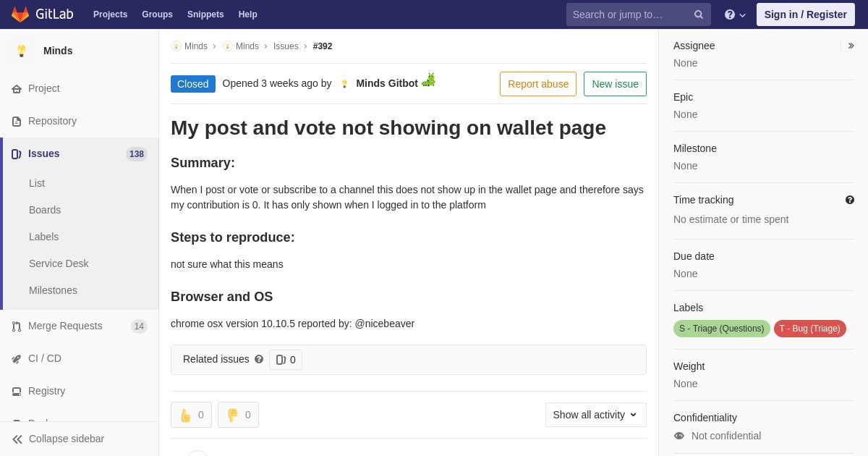
Task: Expand the Show all activity dropdown
Action: point(596,415)
